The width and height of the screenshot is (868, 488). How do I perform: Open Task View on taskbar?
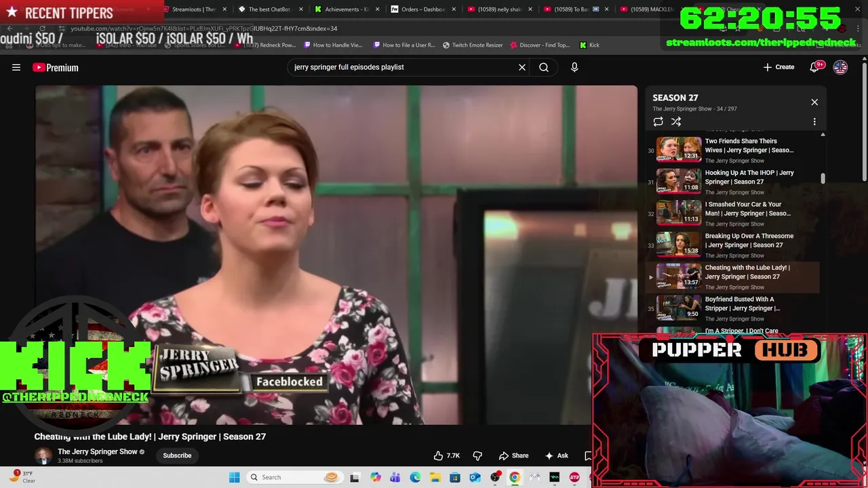[354, 477]
